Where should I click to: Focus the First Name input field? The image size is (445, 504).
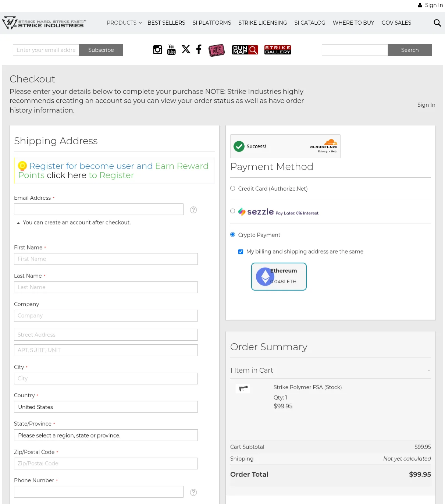tap(106, 259)
